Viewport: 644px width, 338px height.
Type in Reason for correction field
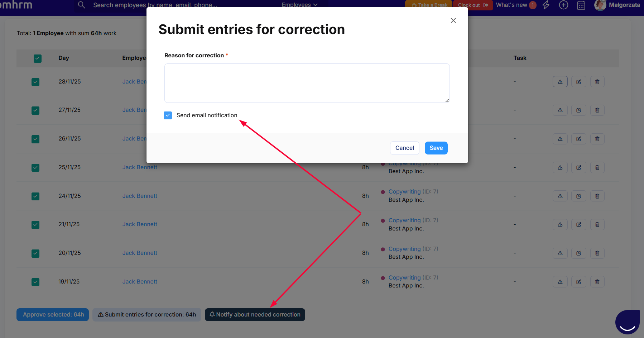(307, 83)
